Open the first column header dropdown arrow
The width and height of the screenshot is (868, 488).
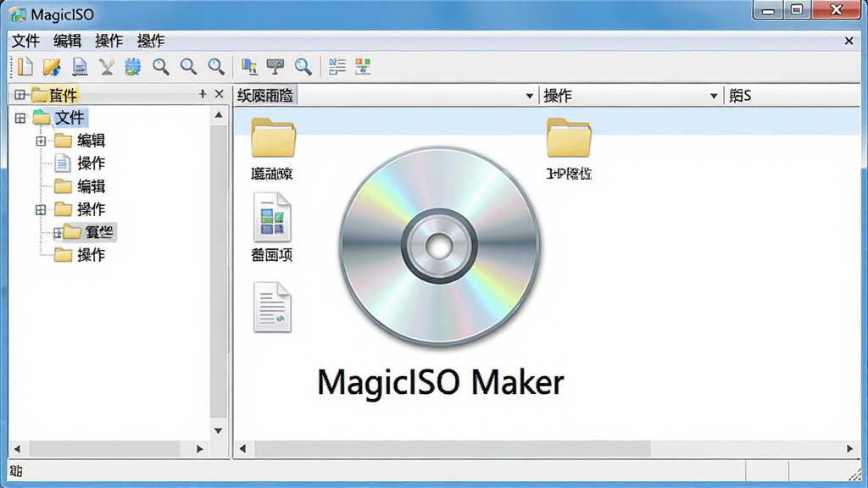tap(529, 97)
